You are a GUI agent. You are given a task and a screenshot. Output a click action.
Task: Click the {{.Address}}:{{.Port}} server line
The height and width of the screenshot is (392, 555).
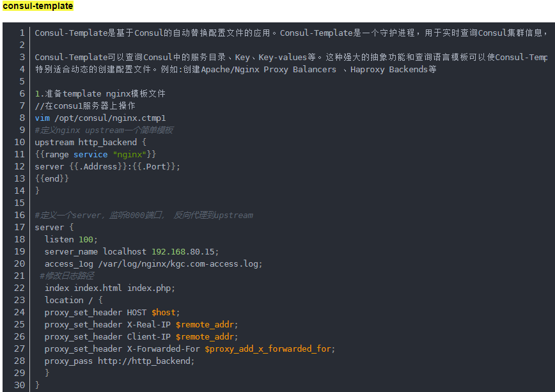pyautogui.click(x=107, y=167)
